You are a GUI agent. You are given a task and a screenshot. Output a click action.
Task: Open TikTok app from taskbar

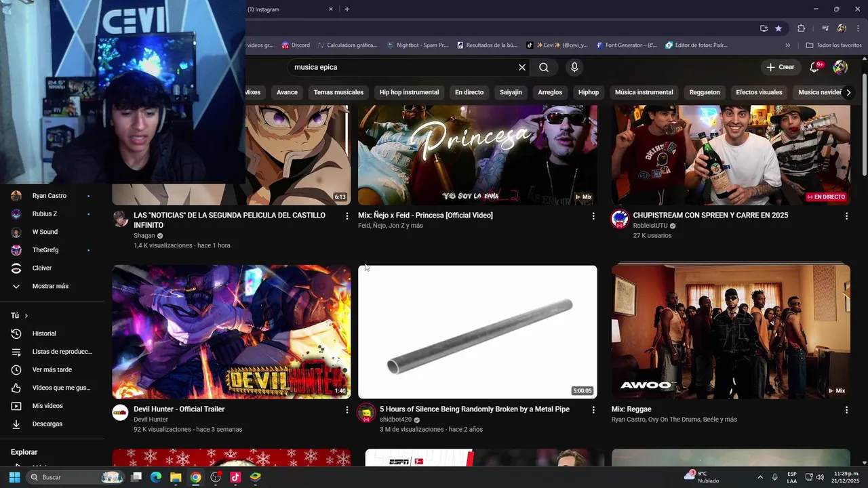[x=235, y=477]
